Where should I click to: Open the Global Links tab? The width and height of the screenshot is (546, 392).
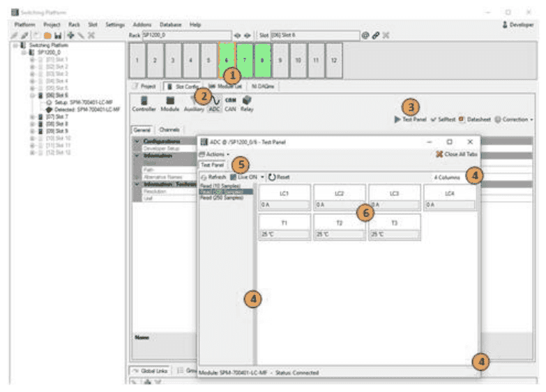[150, 371]
